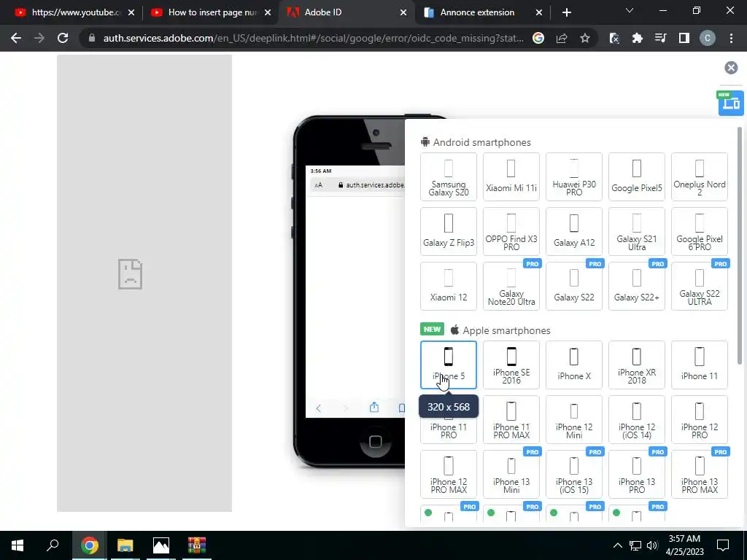Select the OPPO Find X3 PRO device

(x=511, y=232)
